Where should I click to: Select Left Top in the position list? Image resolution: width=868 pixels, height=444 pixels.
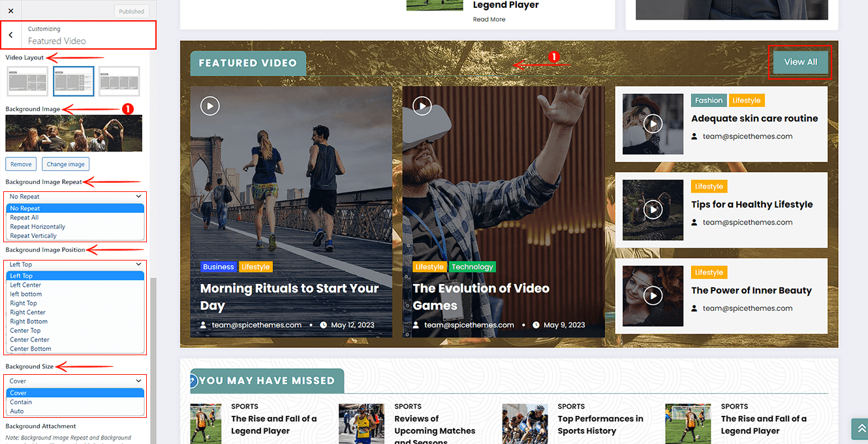tap(75, 276)
